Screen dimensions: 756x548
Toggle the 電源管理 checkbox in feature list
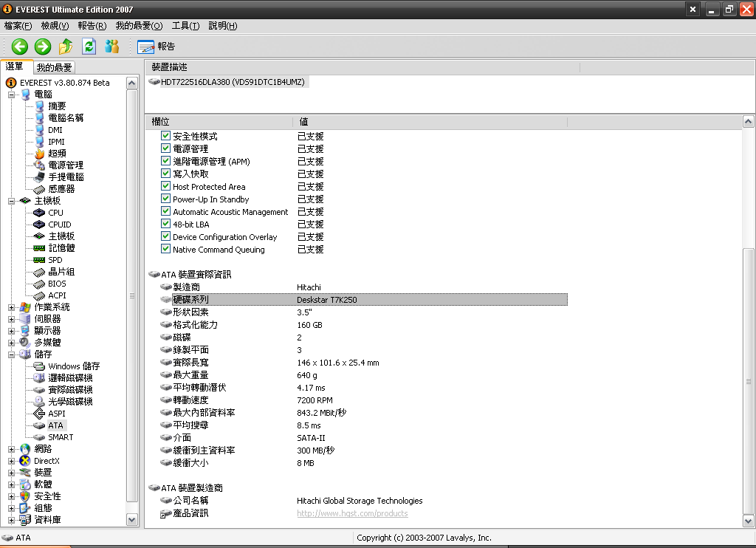[x=165, y=148]
